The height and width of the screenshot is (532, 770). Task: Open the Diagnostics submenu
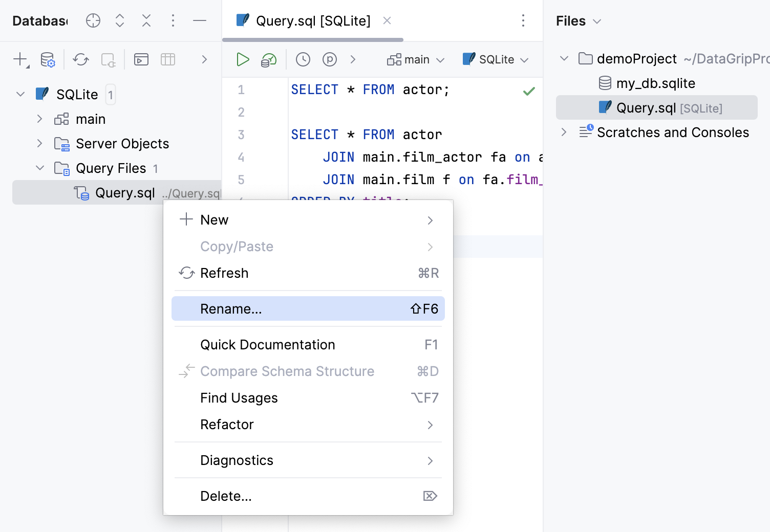pos(237,460)
